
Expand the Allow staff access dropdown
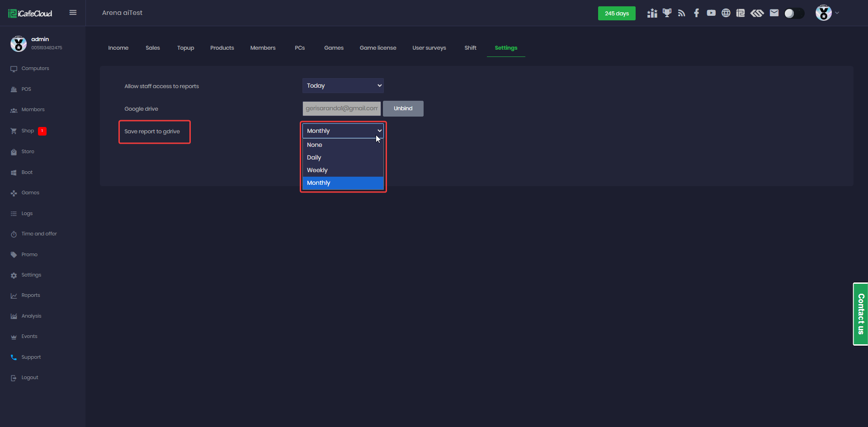[343, 86]
